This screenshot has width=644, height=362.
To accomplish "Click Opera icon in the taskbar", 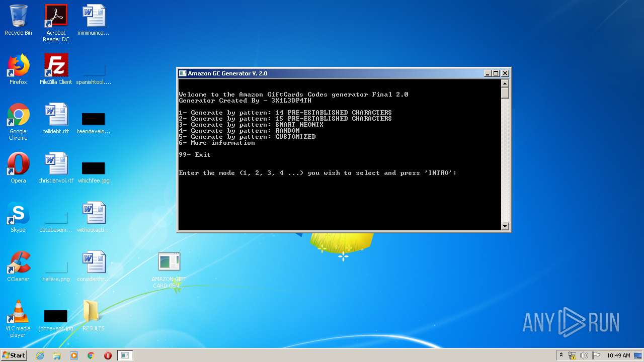I will coord(108,355).
